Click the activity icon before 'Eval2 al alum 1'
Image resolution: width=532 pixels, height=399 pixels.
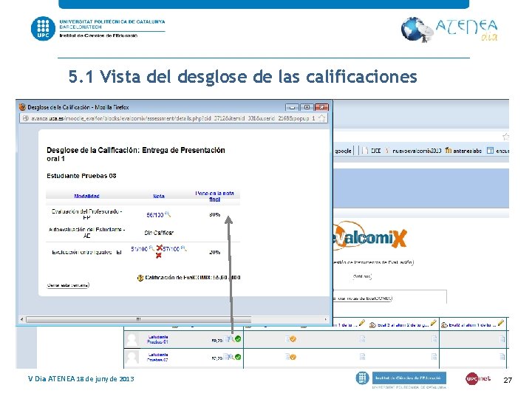pyautogui.click(x=444, y=324)
